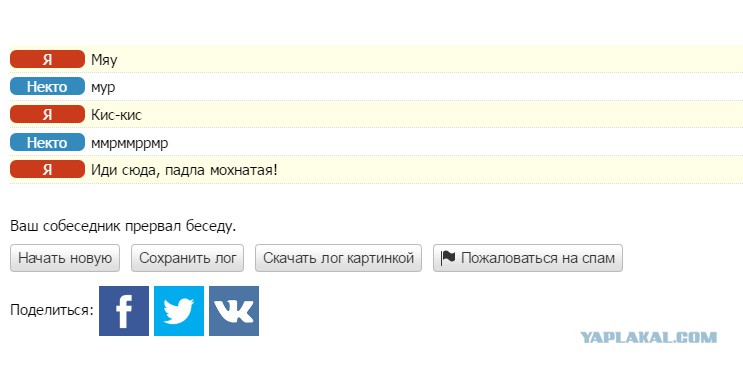Download log as image via Скачать лог картинкой
The width and height of the screenshot is (743, 367).
click(338, 258)
